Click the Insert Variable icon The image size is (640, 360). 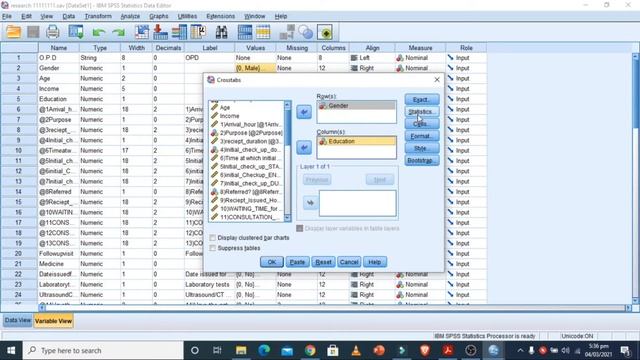[263, 32]
